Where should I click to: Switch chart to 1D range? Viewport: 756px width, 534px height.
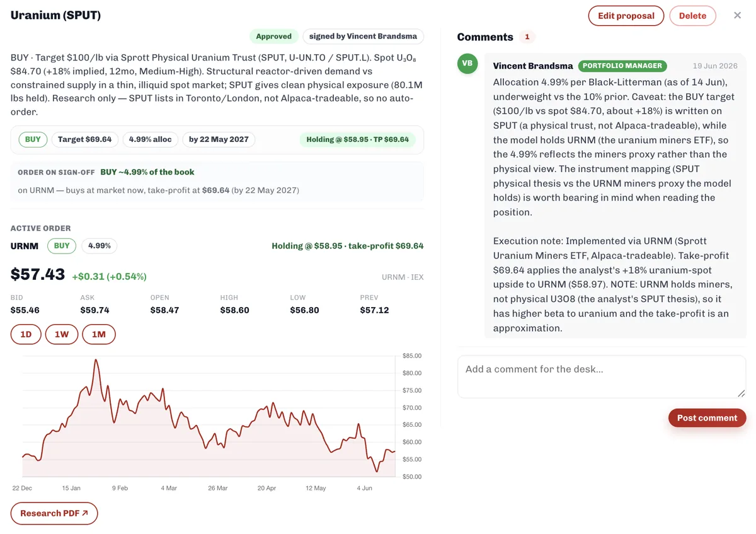(26, 334)
